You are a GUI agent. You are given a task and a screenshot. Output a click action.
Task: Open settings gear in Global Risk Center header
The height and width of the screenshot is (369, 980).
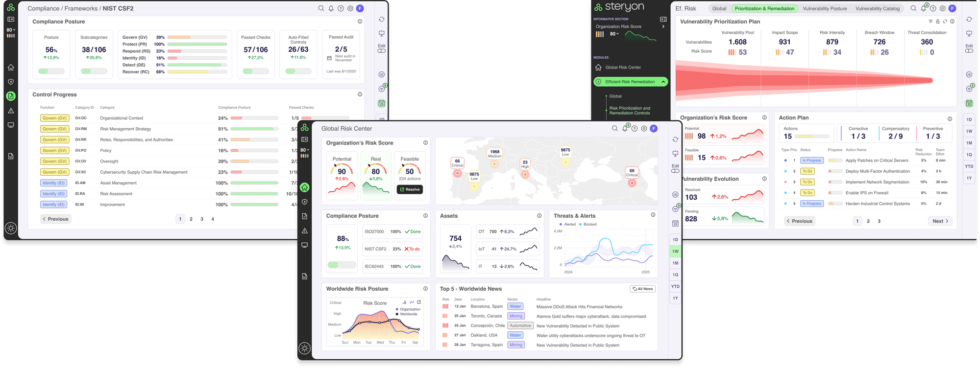pos(644,129)
